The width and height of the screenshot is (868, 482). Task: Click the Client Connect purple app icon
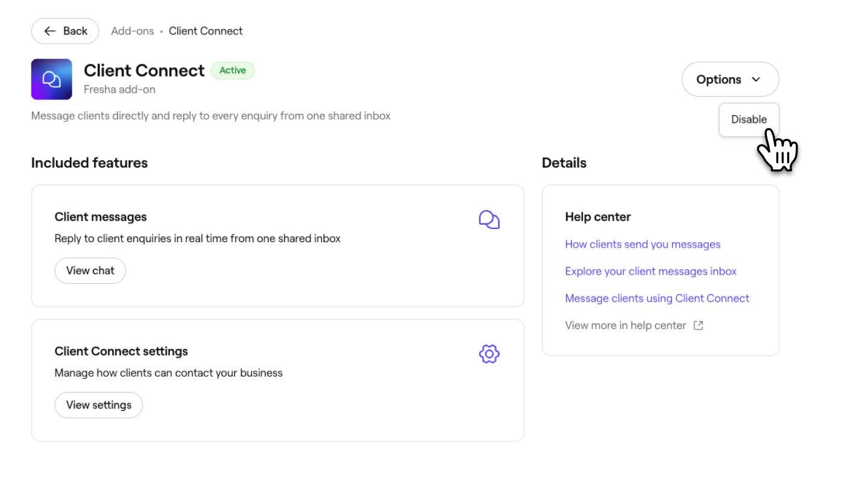[x=52, y=79]
